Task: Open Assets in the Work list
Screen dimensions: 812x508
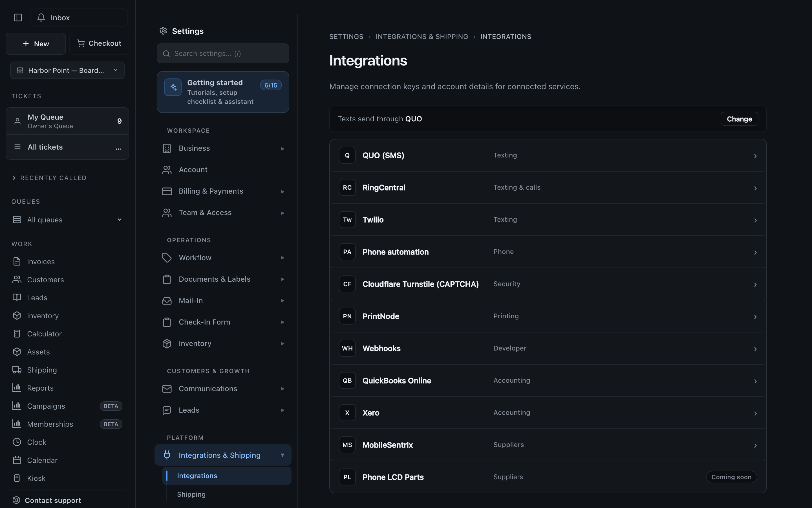Action: coord(67,352)
